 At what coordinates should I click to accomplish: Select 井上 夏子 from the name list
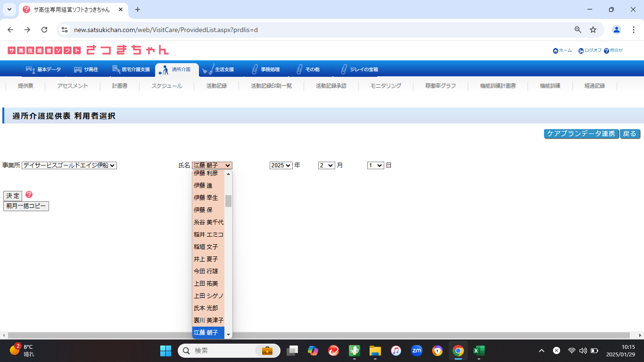[206, 259]
